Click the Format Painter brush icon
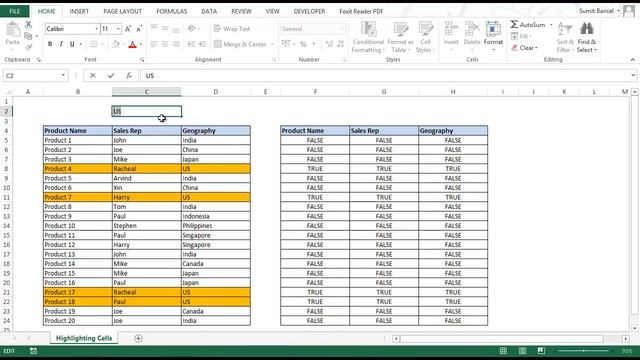The image size is (640, 360). pyautogui.click(x=28, y=47)
